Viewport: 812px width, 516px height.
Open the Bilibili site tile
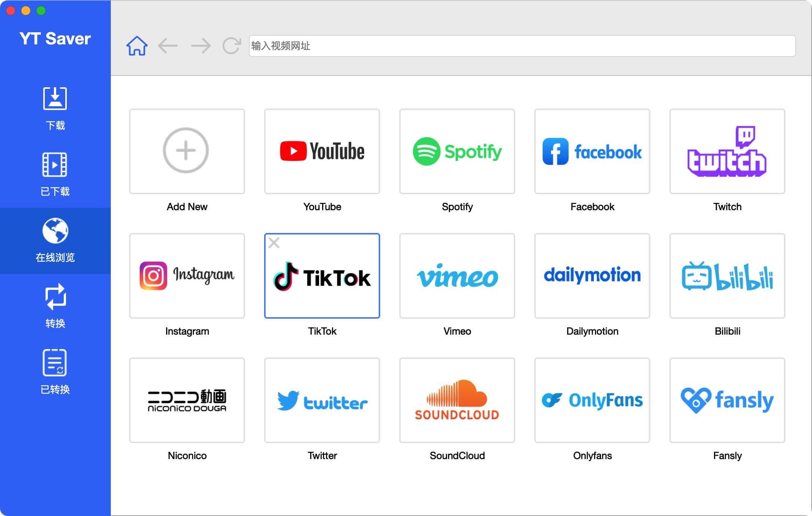point(727,276)
